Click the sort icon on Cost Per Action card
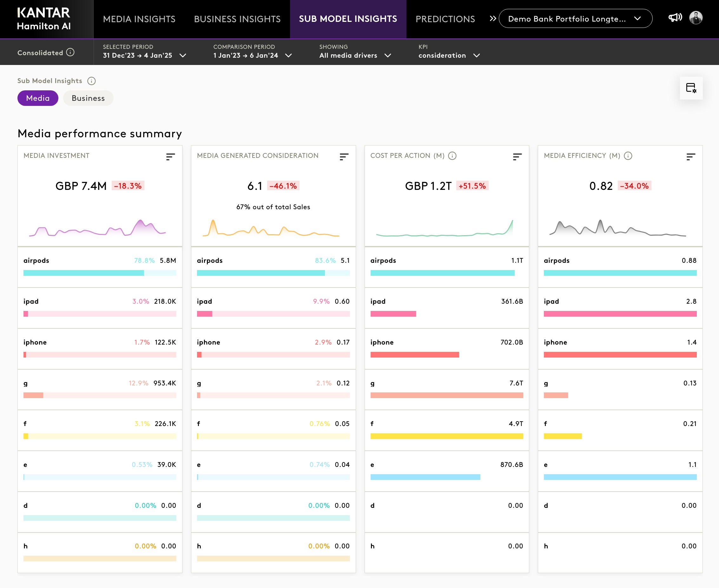Viewport: 719px width, 588px height. (x=517, y=157)
